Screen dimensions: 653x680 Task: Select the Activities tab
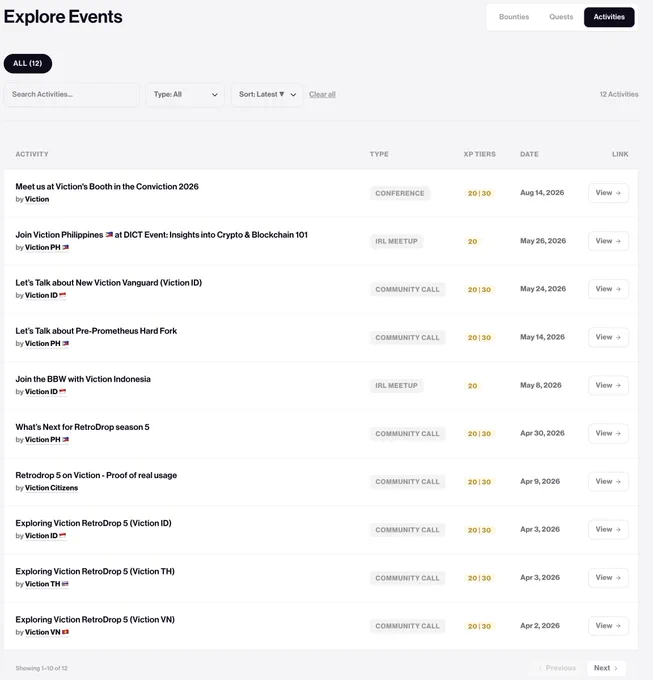609,17
